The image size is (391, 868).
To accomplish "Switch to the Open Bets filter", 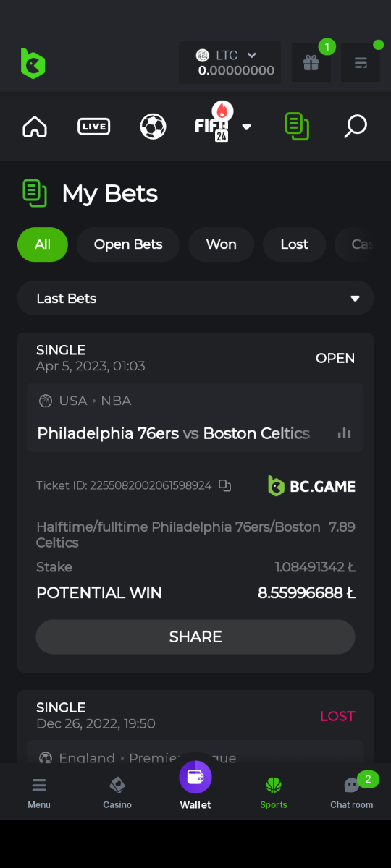I will click(128, 244).
